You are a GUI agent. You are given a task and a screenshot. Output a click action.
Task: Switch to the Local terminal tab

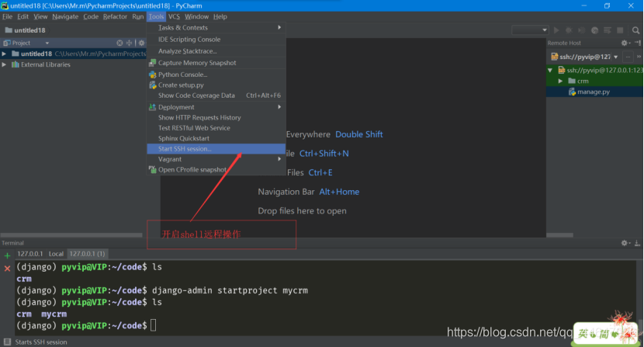(x=57, y=254)
